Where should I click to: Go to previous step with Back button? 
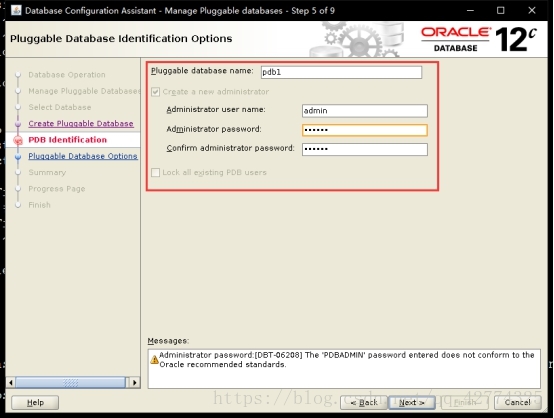(x=364, y=402)
